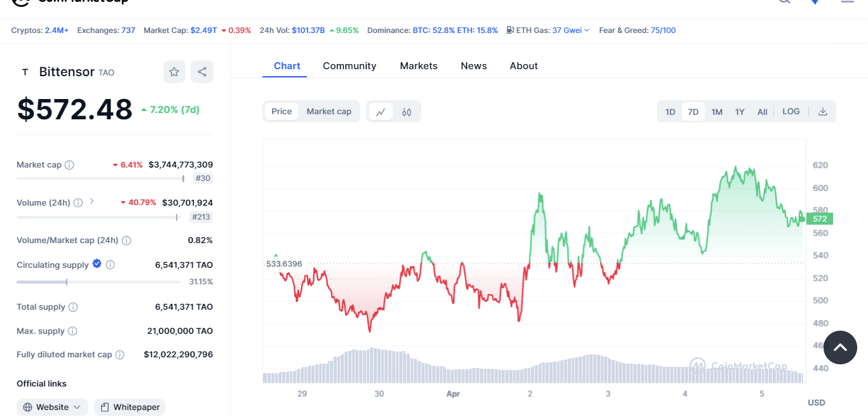The width and height of the screenshot is (868, 417).
Task: Download chart data using the download icon
Action: point(823,112)
